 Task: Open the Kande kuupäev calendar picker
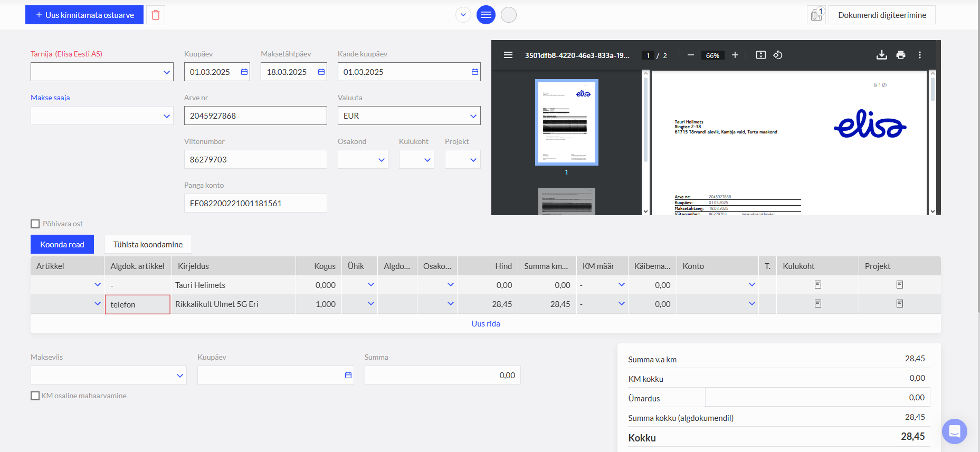pos(475,72)
